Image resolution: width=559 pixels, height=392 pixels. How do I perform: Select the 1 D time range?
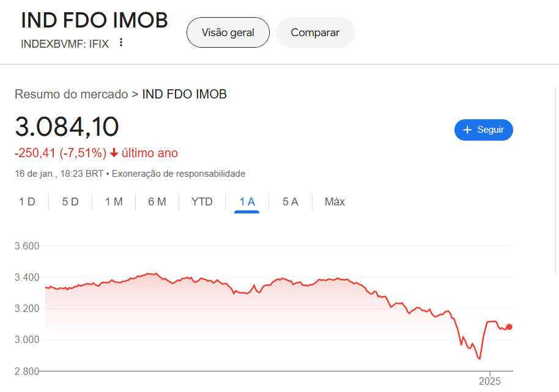point(27,202)
